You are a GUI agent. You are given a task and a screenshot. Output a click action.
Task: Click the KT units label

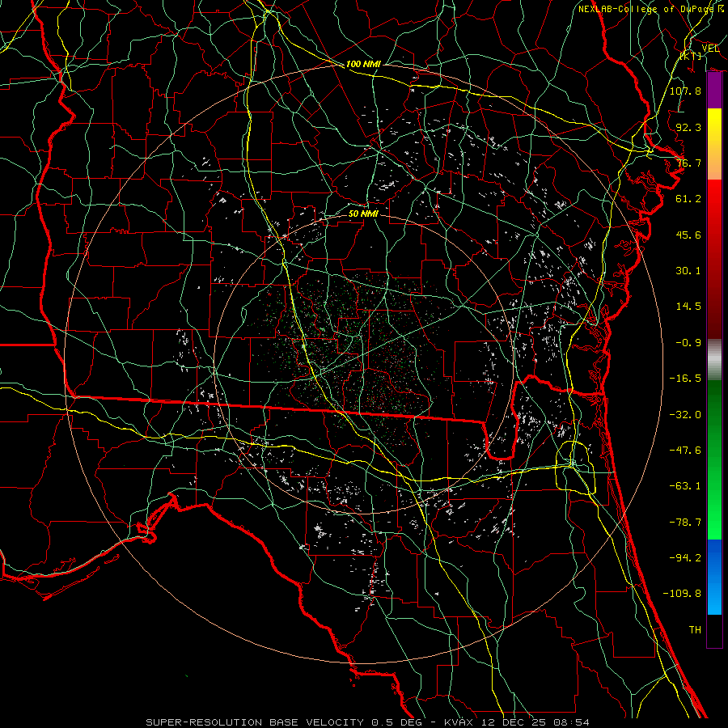[x=691, y=56]
